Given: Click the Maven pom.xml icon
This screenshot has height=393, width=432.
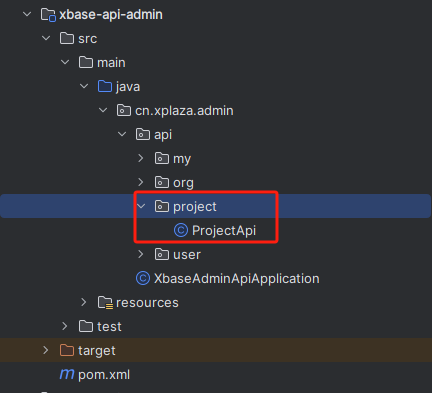Looking at the screenshot, I should [67, 374].
